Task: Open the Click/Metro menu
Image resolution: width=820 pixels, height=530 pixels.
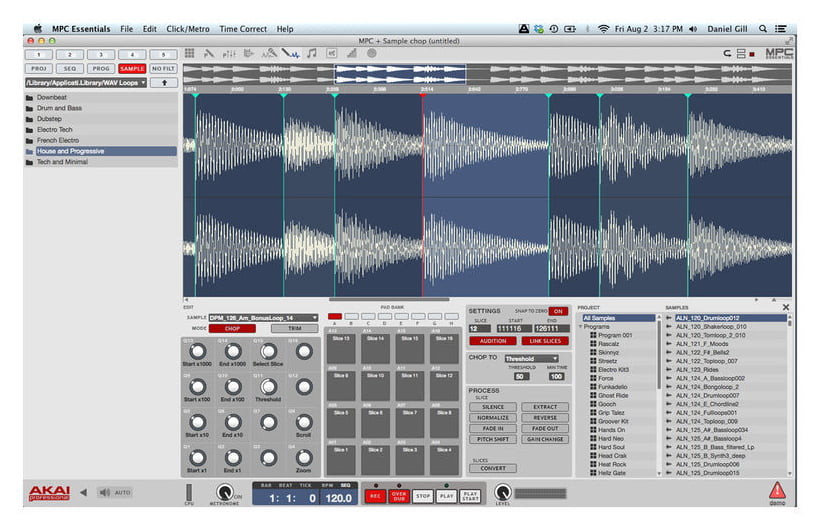Action: (188, 29)
